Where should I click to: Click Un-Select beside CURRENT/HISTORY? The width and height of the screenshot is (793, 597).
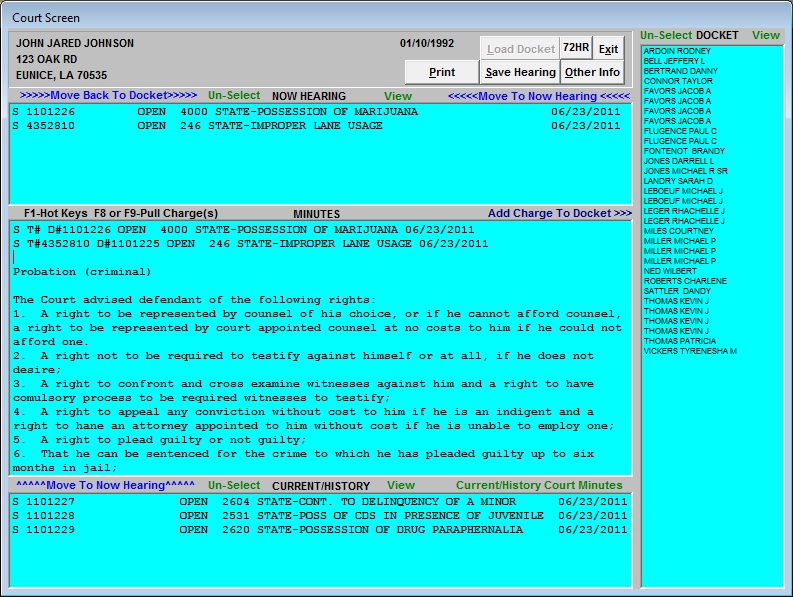pyautogui.click(x=234, y=485)
